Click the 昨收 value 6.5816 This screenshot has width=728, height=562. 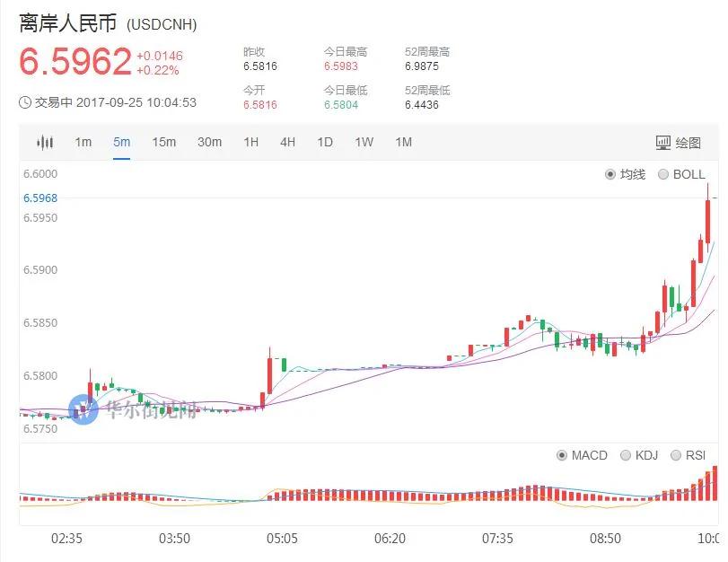[260, 66]
